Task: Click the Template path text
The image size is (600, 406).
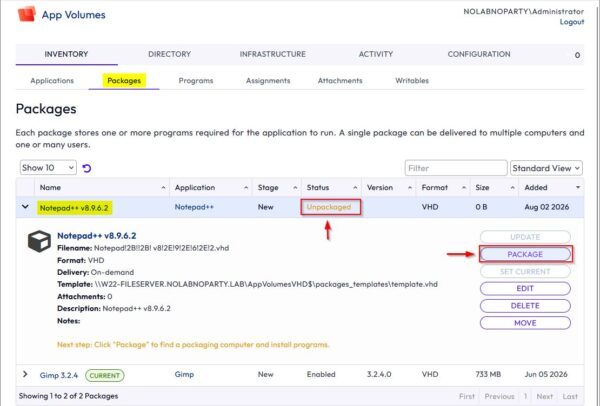Action: [266, 284]
